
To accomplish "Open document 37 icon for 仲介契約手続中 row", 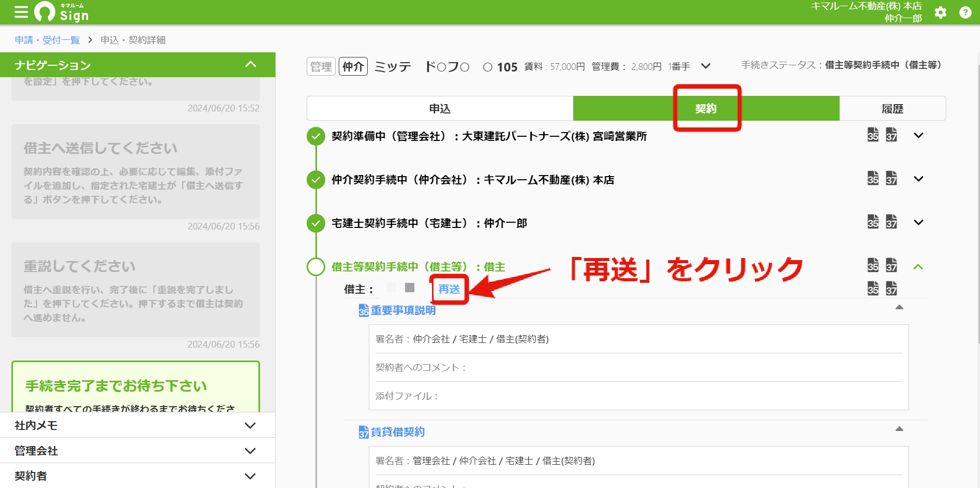I will click(891, 178).
